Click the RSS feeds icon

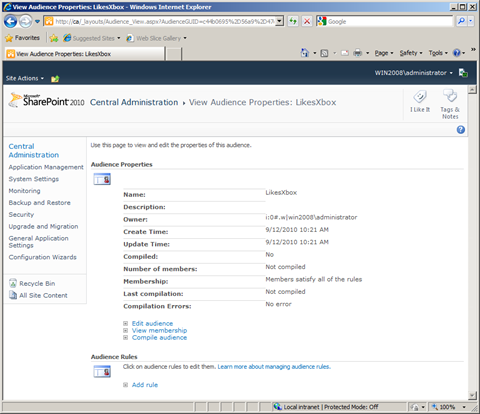(x=324, y=53)
